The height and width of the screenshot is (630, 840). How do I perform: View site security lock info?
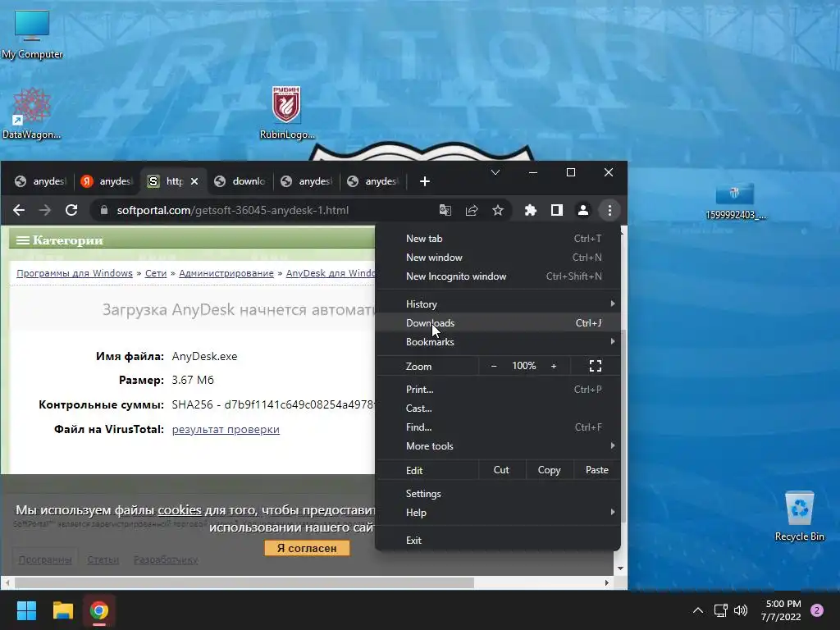click(x=104, y=211)
